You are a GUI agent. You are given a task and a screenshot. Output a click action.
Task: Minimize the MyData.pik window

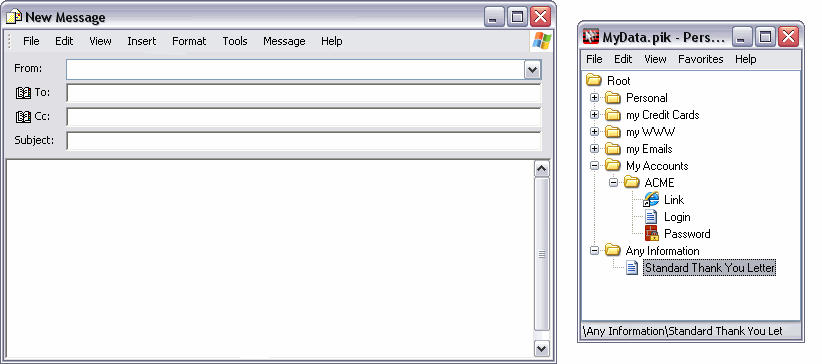click(x=741, y=37)
